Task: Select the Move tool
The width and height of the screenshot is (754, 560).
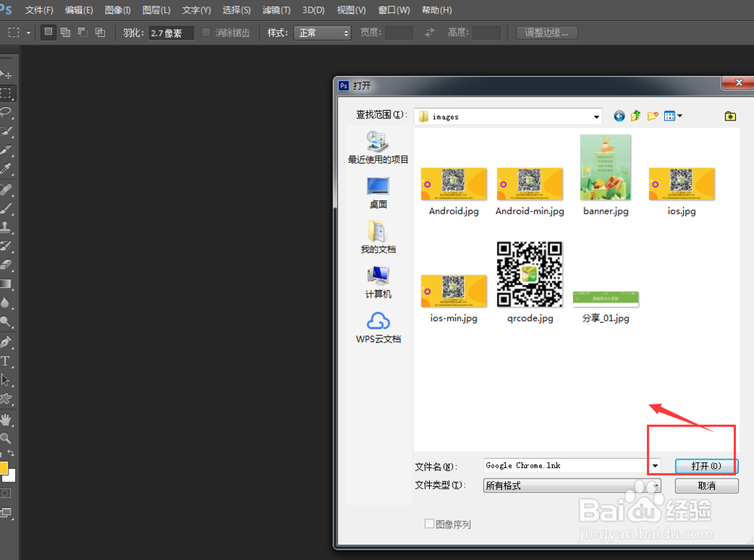Action: [8, 73]
